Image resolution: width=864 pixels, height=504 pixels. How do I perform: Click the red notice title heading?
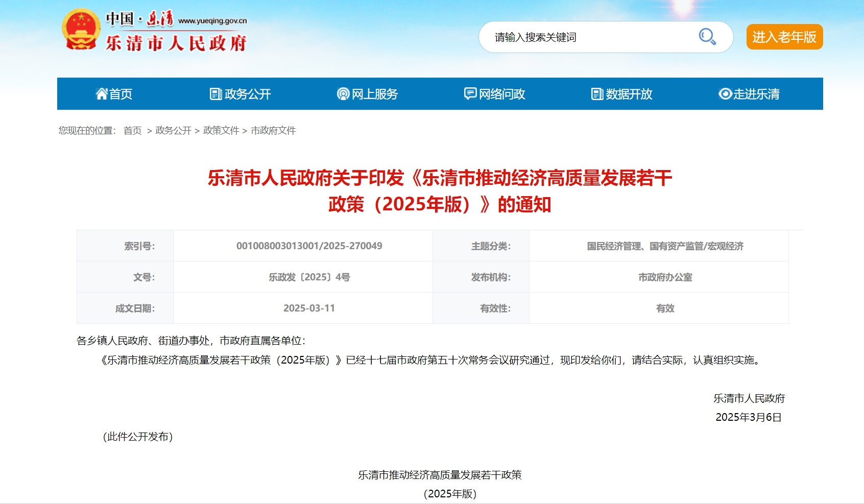[440, 191]
